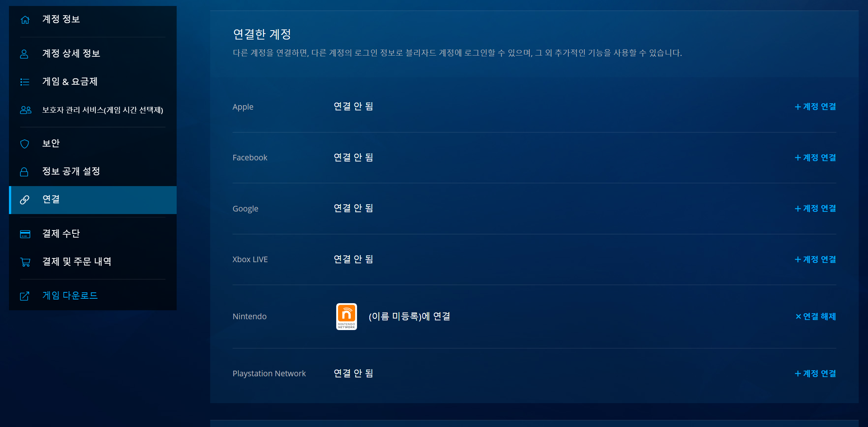Viewport: 868px width, 427px height.
Task: Click the home icon beside 계정 정보
Action: click(x=25, y=20)
